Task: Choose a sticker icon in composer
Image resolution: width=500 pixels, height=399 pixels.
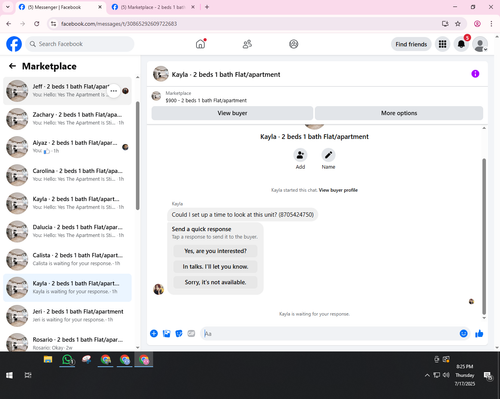Action: (x=179, y=333)
